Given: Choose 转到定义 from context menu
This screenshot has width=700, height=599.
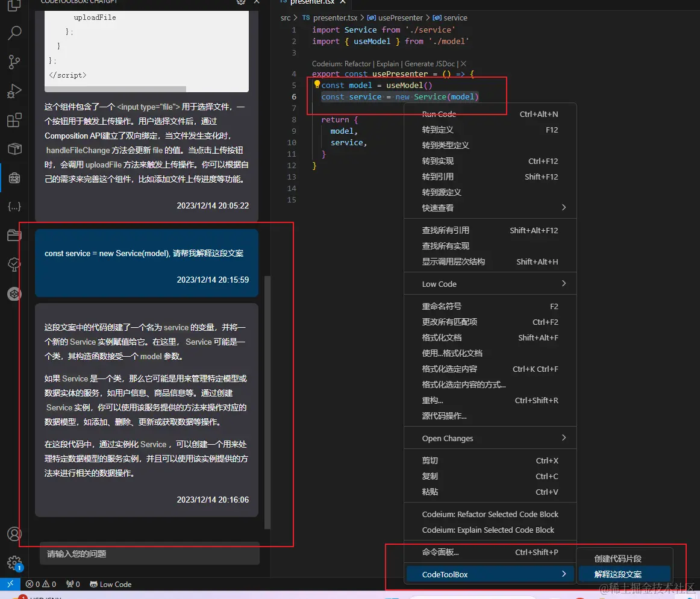Looking at the screenshot, I should click(490, 130).
